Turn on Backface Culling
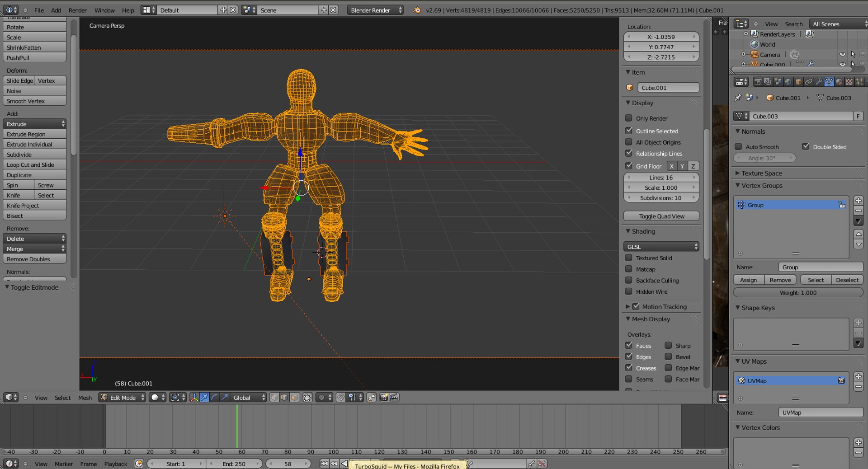868x469 pixels. click(x=628, y=280)
